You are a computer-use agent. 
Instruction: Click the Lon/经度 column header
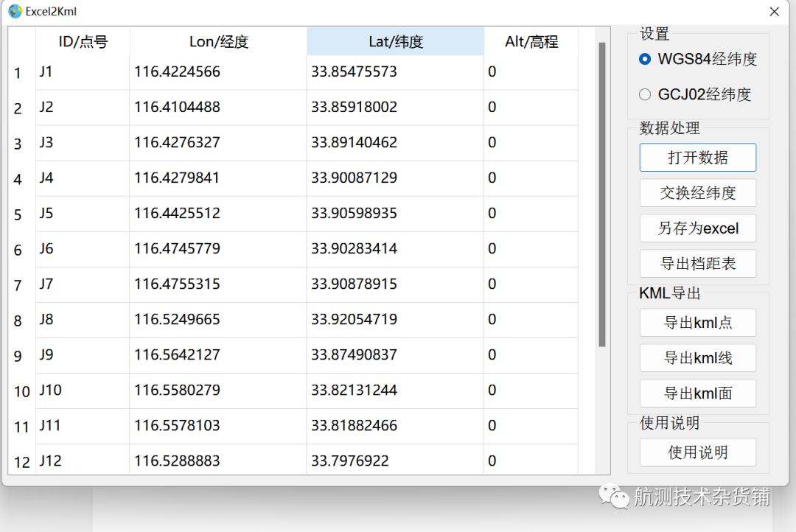click(x=218, y=42)
